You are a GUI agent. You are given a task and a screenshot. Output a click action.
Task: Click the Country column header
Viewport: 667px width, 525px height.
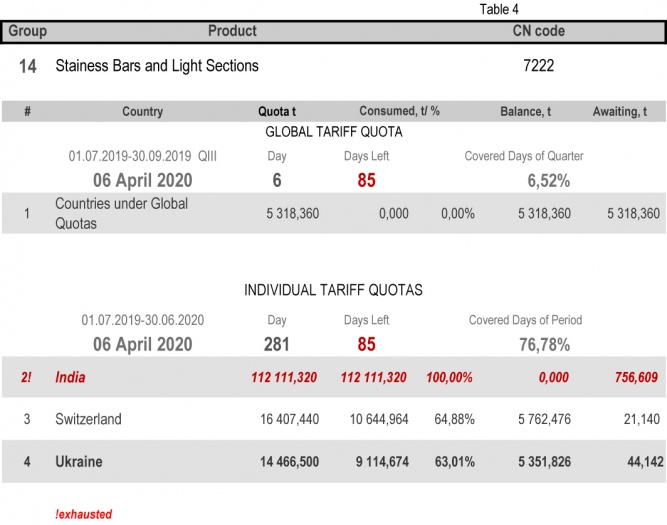[142, 112]
